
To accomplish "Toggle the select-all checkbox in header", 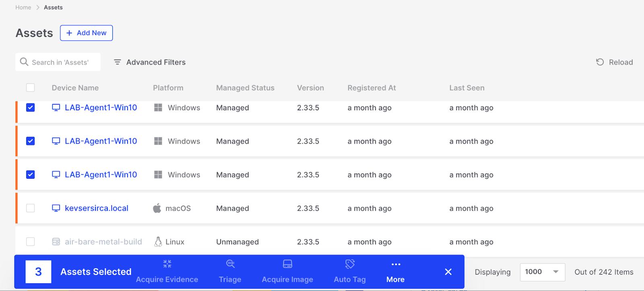I will (31, 88).
